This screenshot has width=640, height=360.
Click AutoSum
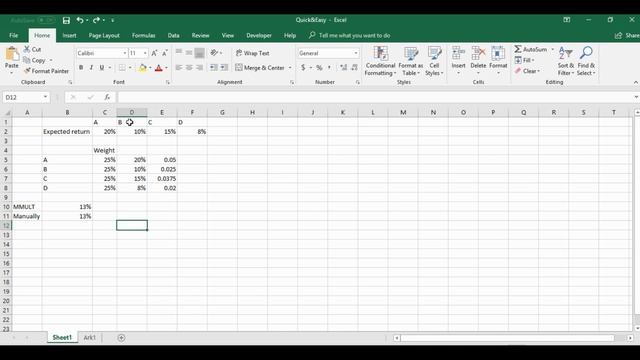click(530, 49)
